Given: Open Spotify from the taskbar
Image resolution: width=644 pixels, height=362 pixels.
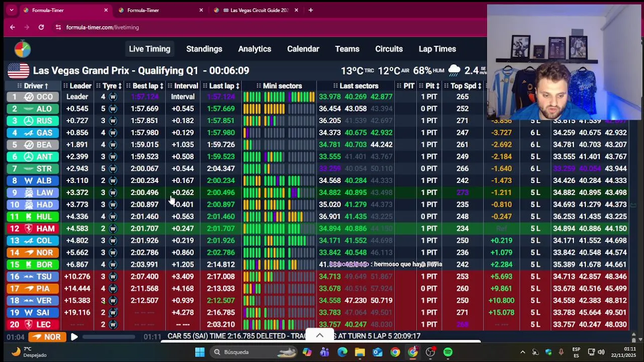Looking at the screenshot, I should pos(448,352).
